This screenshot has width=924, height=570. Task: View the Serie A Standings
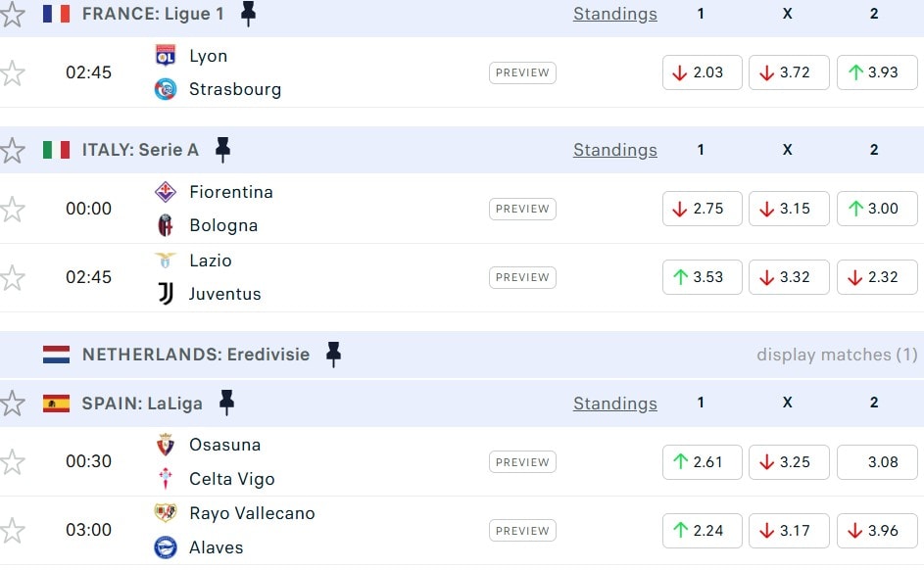click(x=614, y=150)
